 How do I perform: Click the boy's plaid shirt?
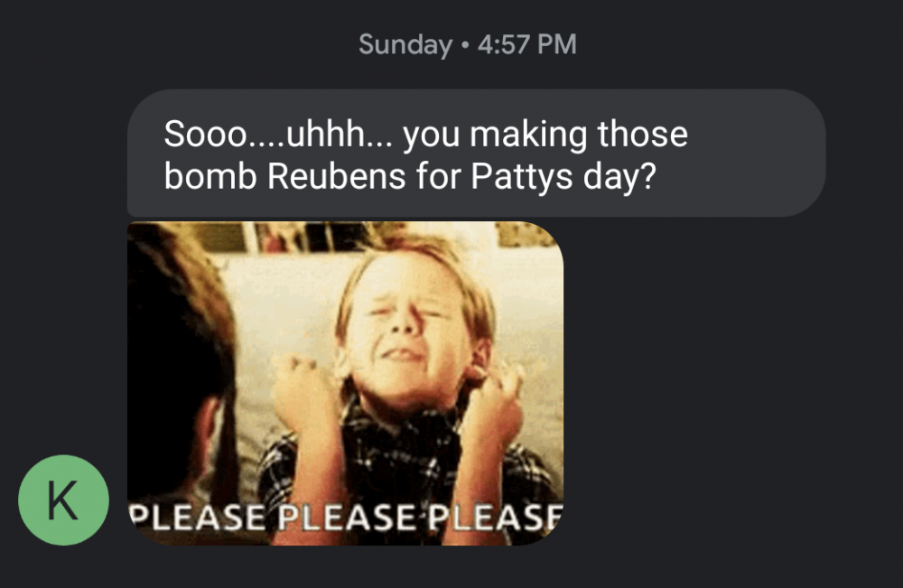pos(403,461)
